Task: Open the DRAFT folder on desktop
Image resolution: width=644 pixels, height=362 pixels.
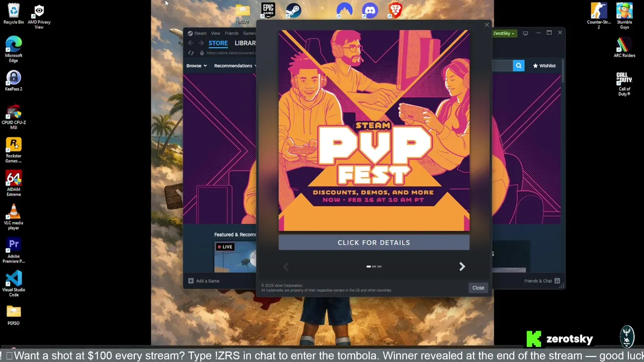Action: point(243,14)
